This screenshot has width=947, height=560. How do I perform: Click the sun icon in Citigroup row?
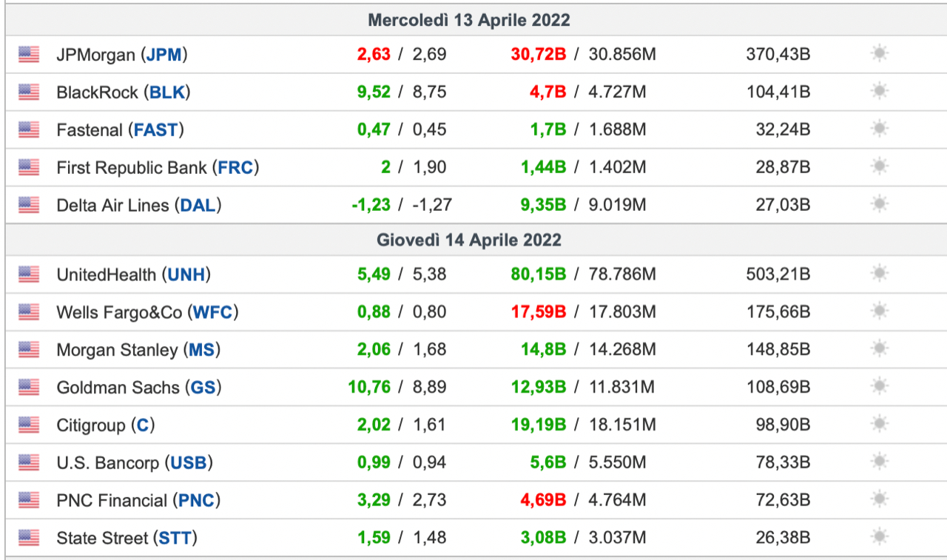879,424
